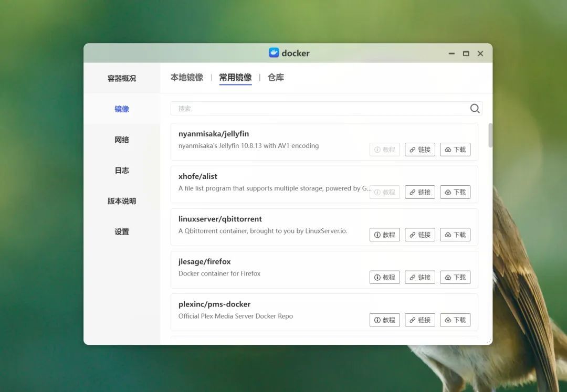Open 教程 for jlesage/firefox
Image resolution: width=567 pixels, height=392 pixels.
(x=385, y=278)
